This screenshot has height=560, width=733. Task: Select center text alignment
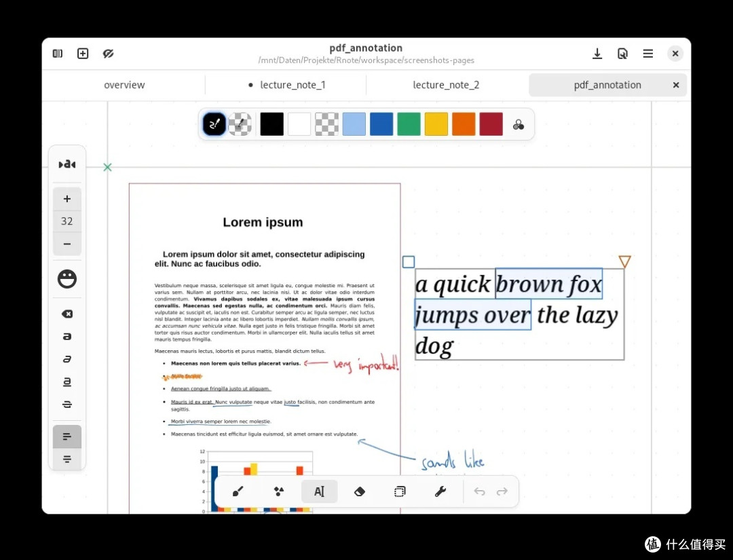[x=67, y=459]
